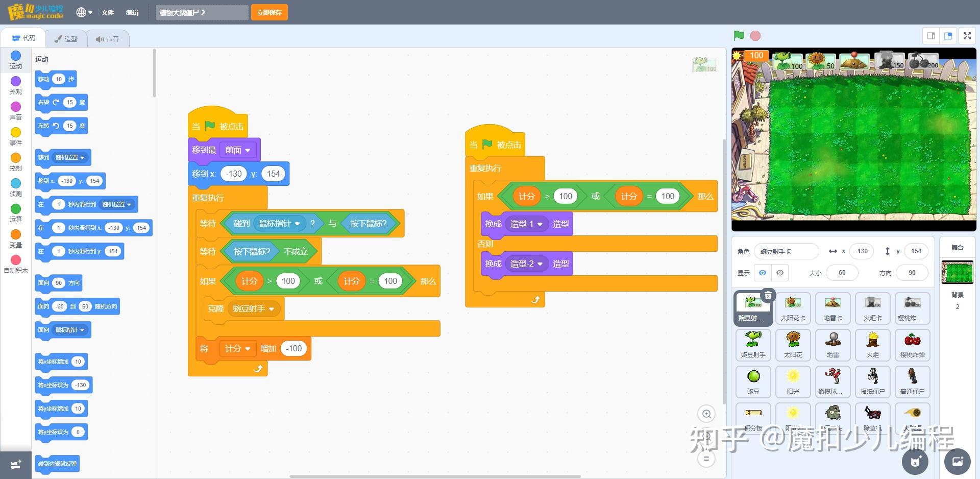The image size is (980, 479).
Task: Open the 计分 variable dropdown in the 增加 block
Action: click(x=237, y=348)
